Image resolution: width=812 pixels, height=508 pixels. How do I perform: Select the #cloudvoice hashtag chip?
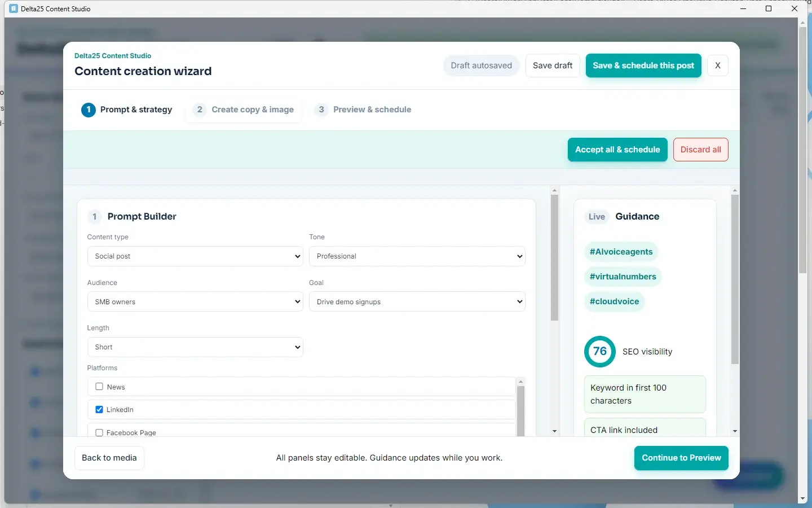coord(614,301)
